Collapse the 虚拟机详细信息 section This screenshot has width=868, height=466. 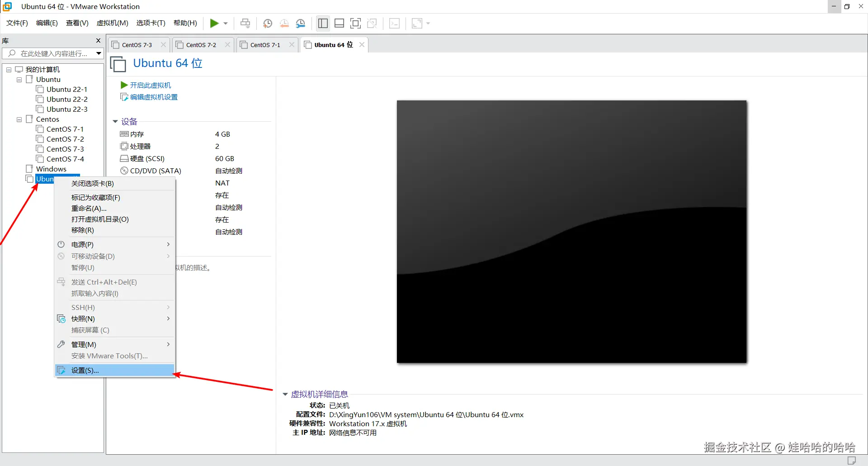point(285,395)
